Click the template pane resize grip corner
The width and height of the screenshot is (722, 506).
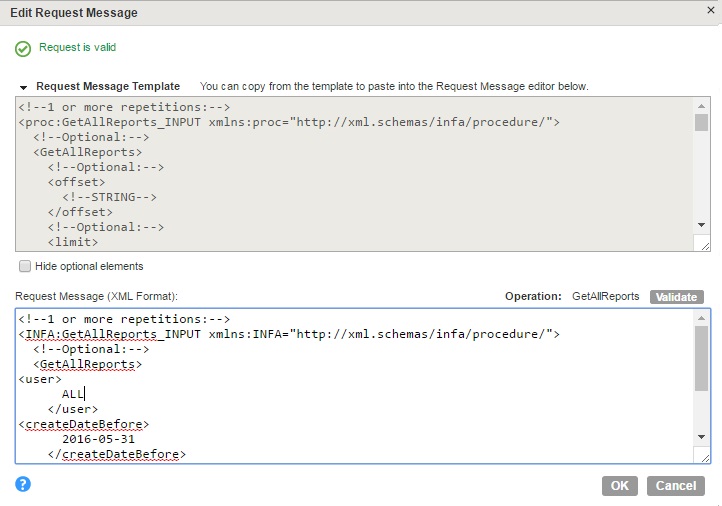(705, 246)
